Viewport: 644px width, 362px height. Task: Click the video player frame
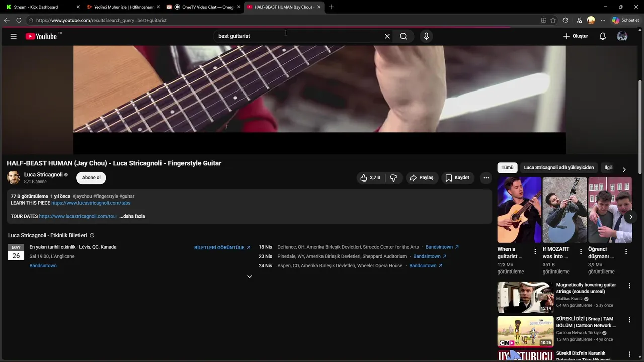319,100
